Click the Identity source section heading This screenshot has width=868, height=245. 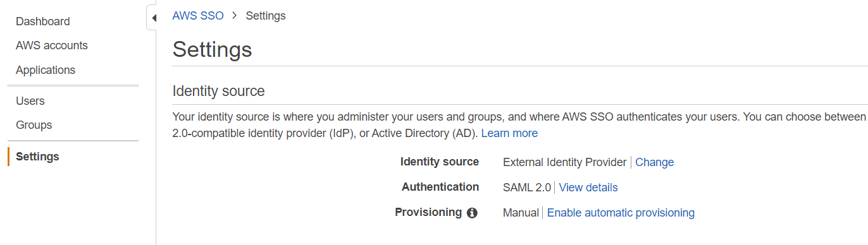(218, 91)
